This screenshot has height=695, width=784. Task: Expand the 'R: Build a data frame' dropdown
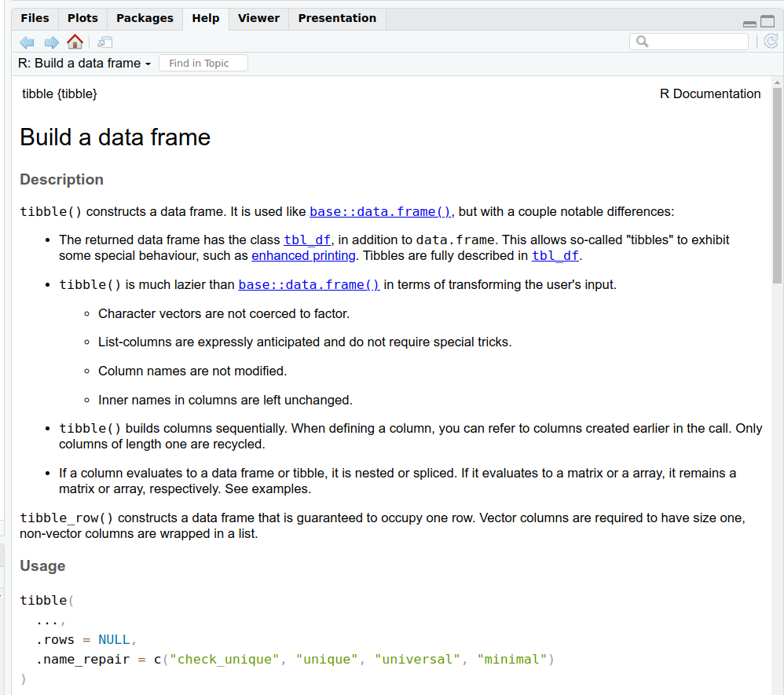(x=84, y=64)
